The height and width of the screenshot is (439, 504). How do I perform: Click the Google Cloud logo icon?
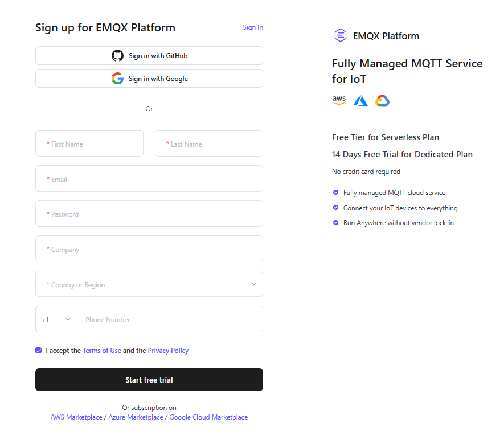tap(382, 101)
